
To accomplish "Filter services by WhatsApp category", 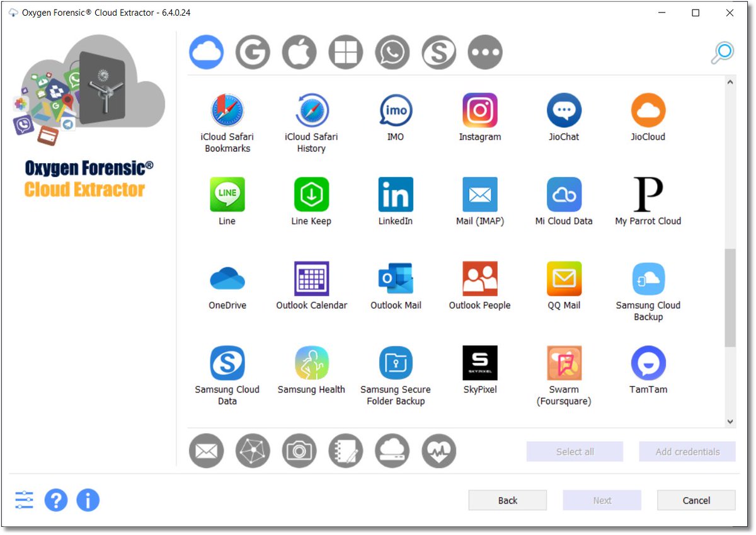I will (x=392, y=52).
